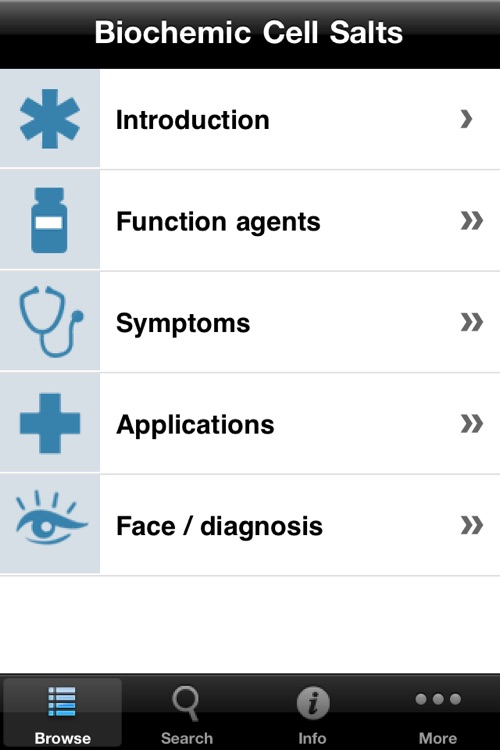Expand Applications with double chevron arrow
Image resolution: width=500 pixels, height=750 pixels.
[472, 423]
